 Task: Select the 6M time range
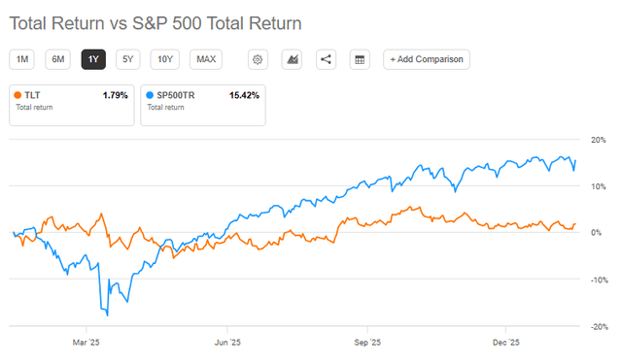(58, 59)
